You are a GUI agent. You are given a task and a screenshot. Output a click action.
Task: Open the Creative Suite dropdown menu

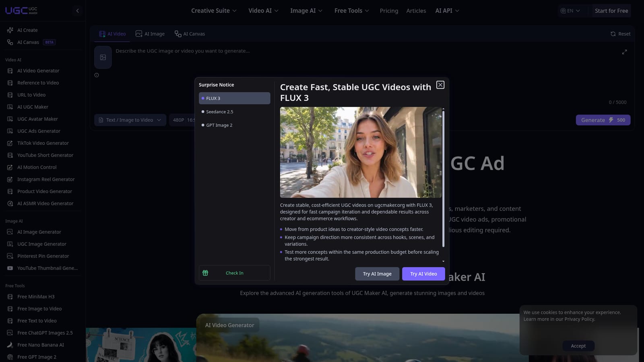(x=214, y=11)
